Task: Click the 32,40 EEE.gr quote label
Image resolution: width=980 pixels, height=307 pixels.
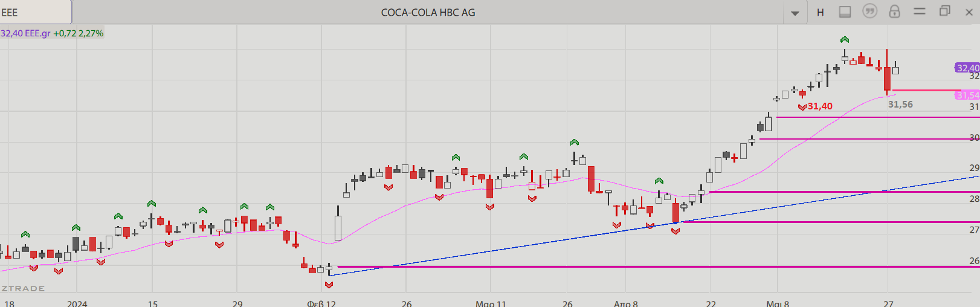Action: pos(25,33)
